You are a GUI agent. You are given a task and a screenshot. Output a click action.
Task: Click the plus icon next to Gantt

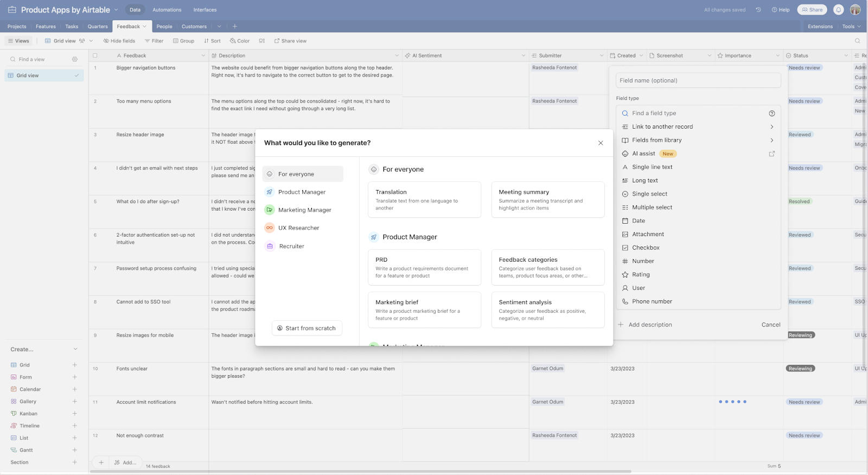[75, 450]
